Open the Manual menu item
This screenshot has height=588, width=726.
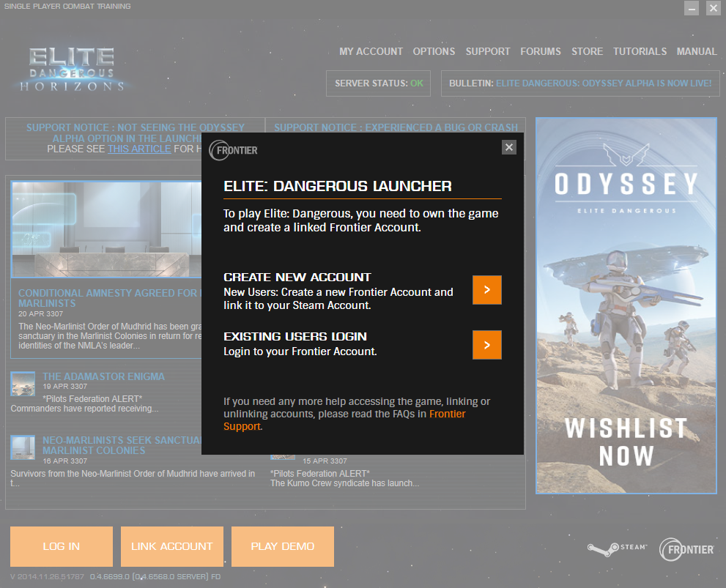coord(697,51)
